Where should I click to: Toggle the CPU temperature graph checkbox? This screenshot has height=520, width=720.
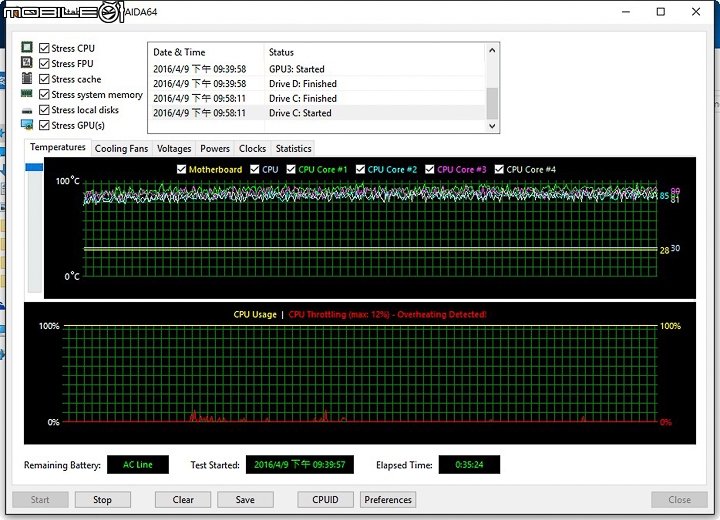pyautogui.click(x=254, y=169)
